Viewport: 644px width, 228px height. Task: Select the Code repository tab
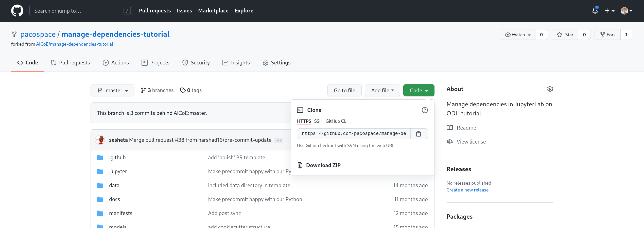tap(28, 63)
